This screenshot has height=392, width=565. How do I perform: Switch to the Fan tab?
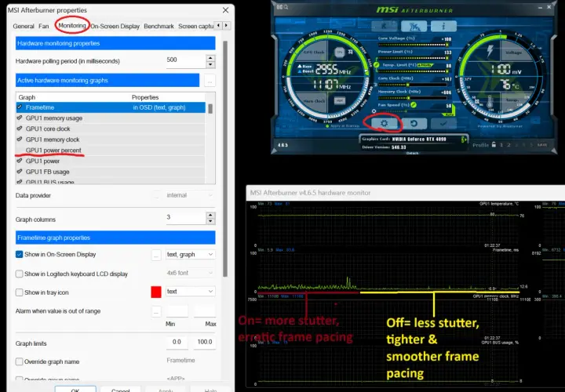[x=44, y=27]
